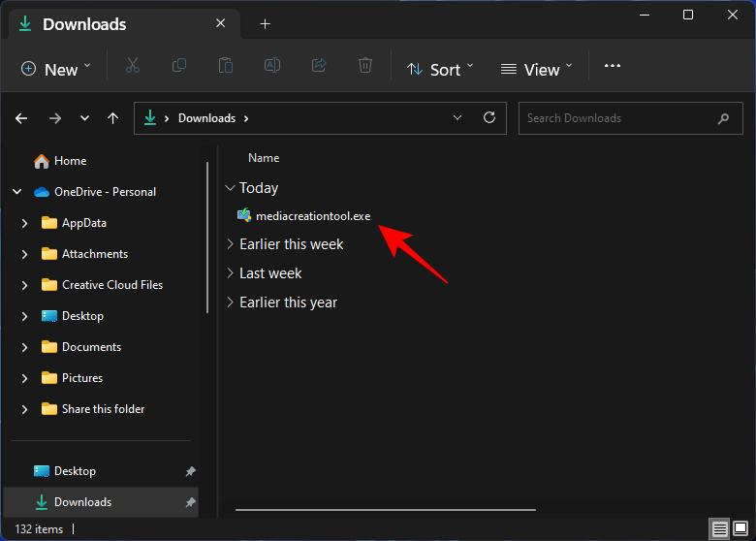Switch to large thumbnails view icon

tap(740, 529)
